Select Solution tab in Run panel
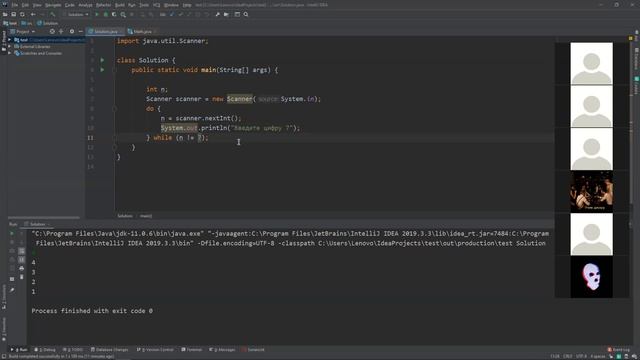The height and width of the screenshot is (360, 640). point(37,224)
